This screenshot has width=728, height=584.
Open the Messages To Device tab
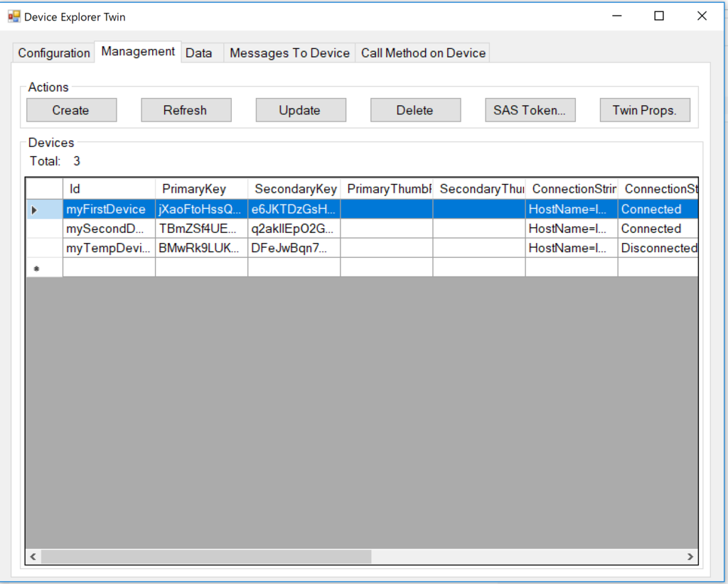[290, 53]
